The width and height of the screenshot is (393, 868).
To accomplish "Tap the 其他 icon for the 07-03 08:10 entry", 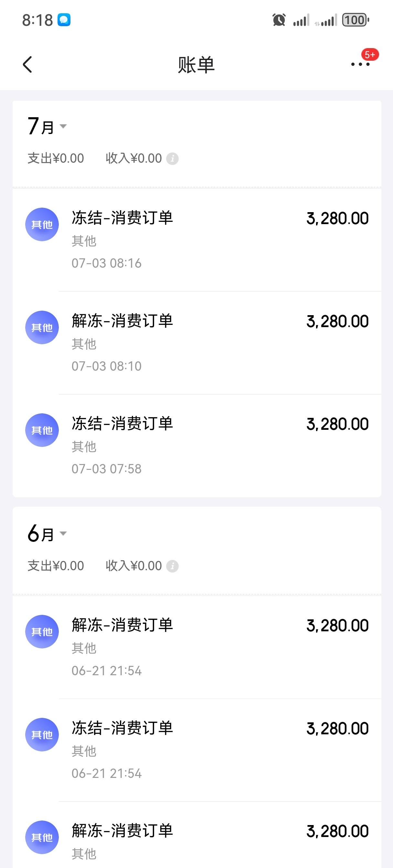I will [42, 327].
